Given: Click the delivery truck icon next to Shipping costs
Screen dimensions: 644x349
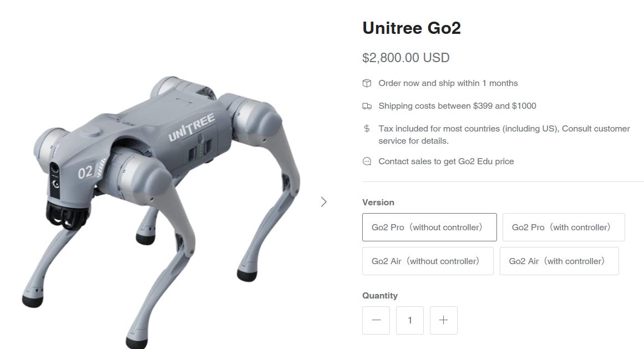Looking at the screenshot, I should point(367,106).
